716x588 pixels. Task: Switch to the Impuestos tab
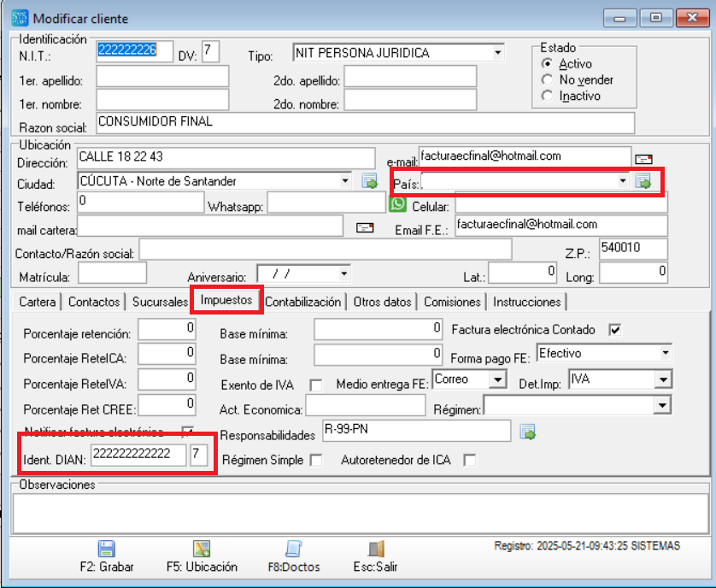226,300
